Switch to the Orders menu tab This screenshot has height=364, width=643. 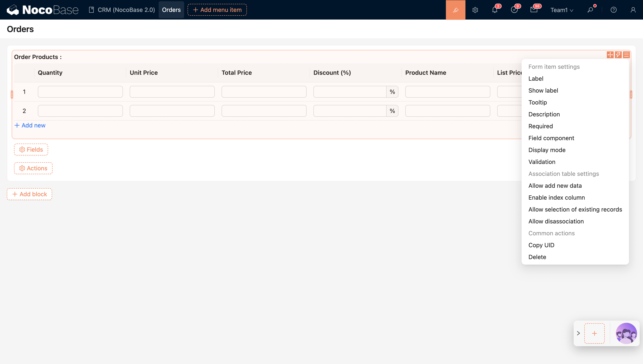(x=171, y=10)
